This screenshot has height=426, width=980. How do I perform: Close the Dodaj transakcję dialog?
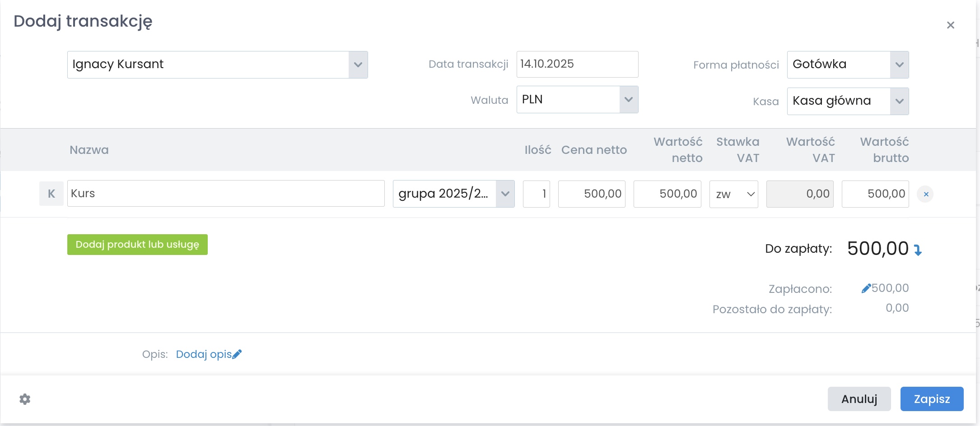pos(950,25)
